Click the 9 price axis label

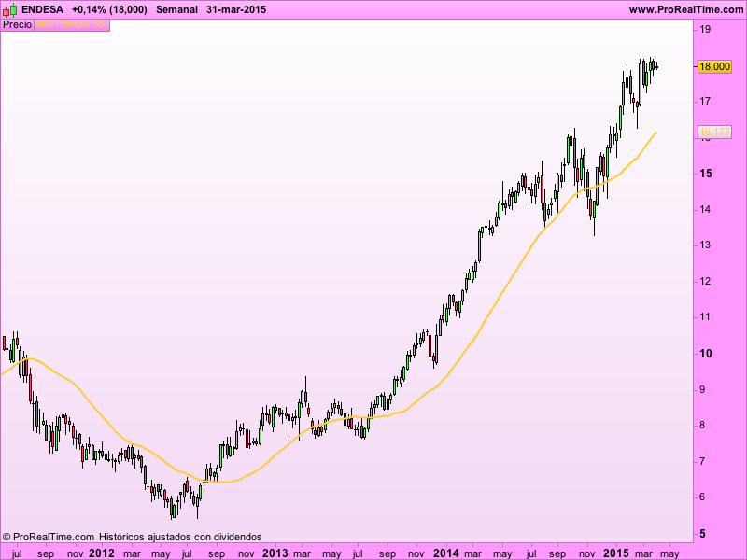(702, 389)
